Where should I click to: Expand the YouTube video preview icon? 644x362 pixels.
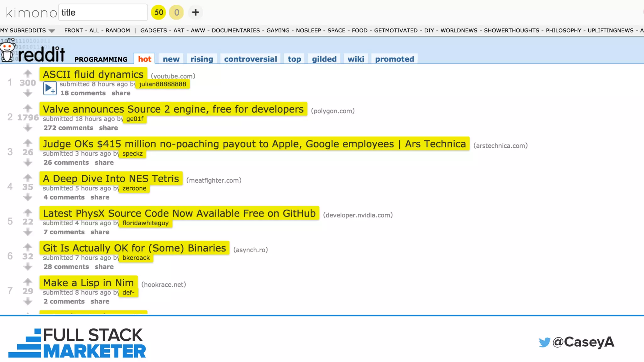point(50,89)
